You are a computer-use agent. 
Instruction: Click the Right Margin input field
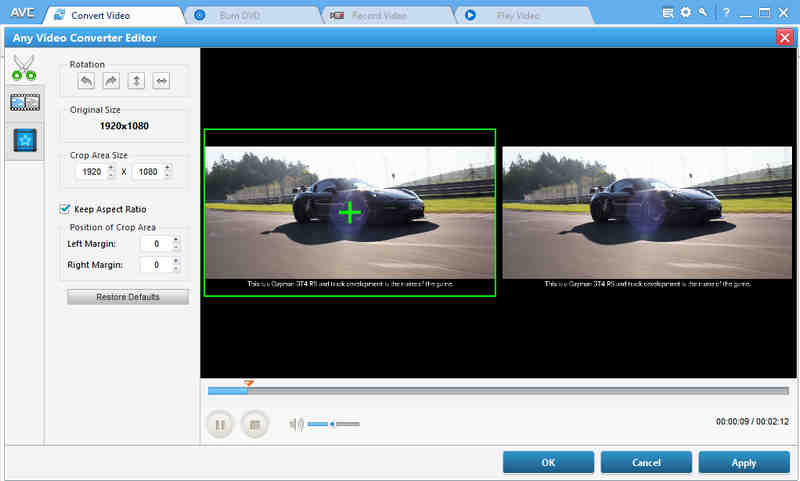tap(157, 265)
